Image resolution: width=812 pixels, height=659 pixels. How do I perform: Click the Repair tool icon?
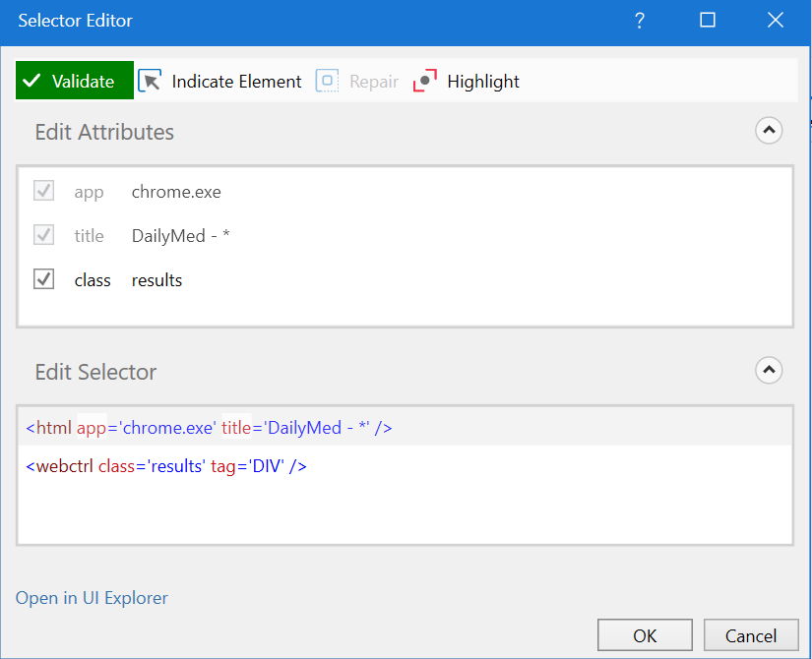(326, 80)
